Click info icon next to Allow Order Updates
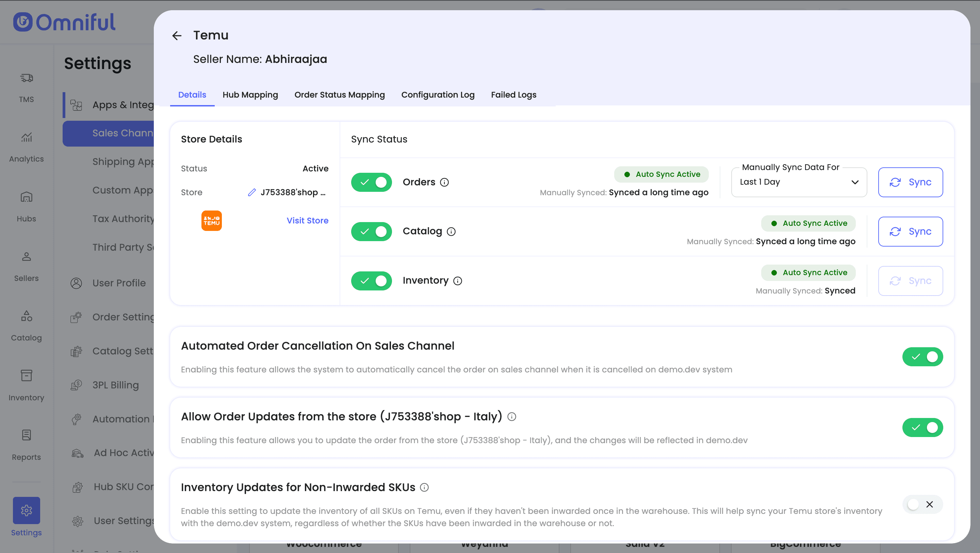980x553 pixels. click(512, 417)
